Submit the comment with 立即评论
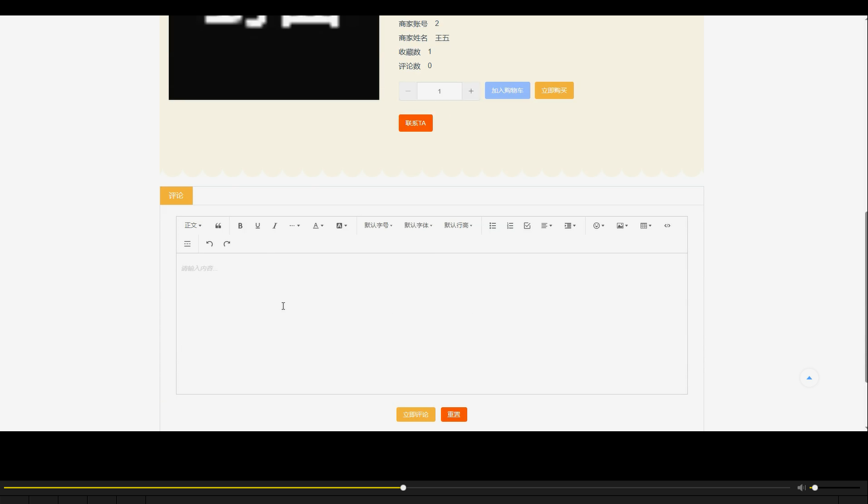 click(x=416, y=415)
